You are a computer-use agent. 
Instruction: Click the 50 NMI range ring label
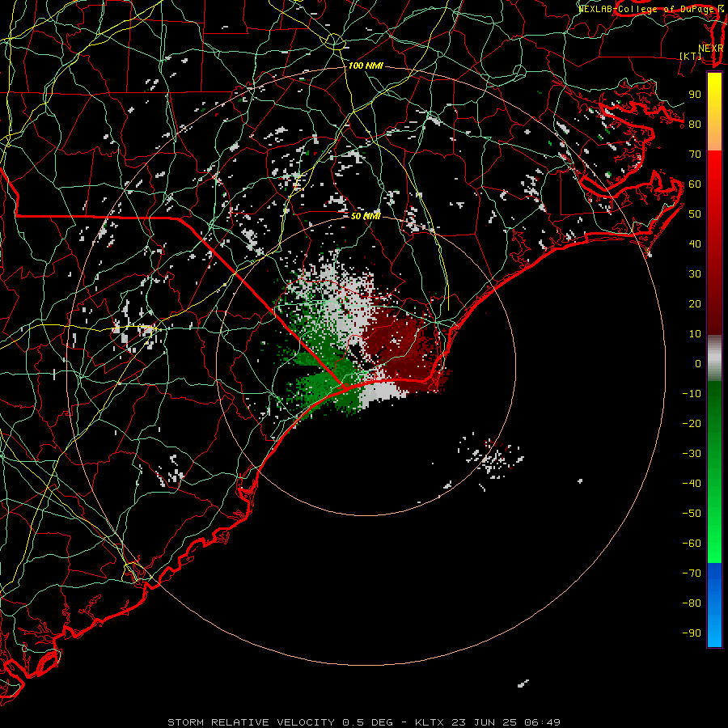point(366,216)
